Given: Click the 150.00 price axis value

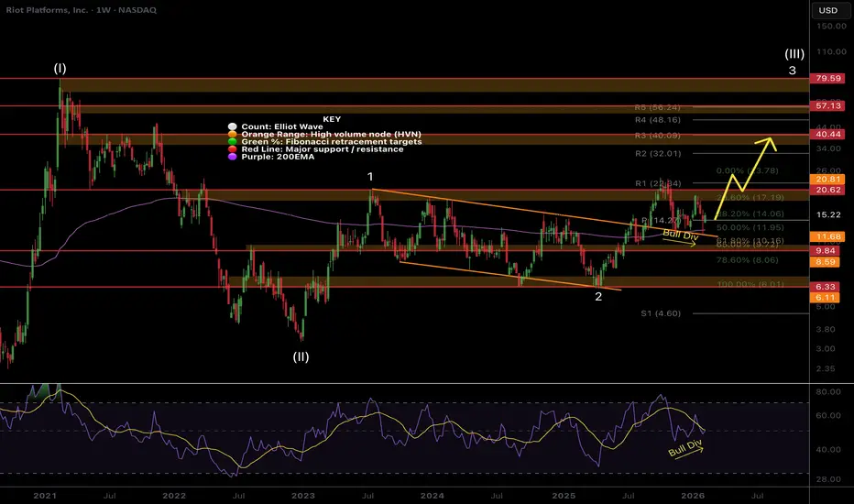Looking at the screenshot, I should point(831,27).
